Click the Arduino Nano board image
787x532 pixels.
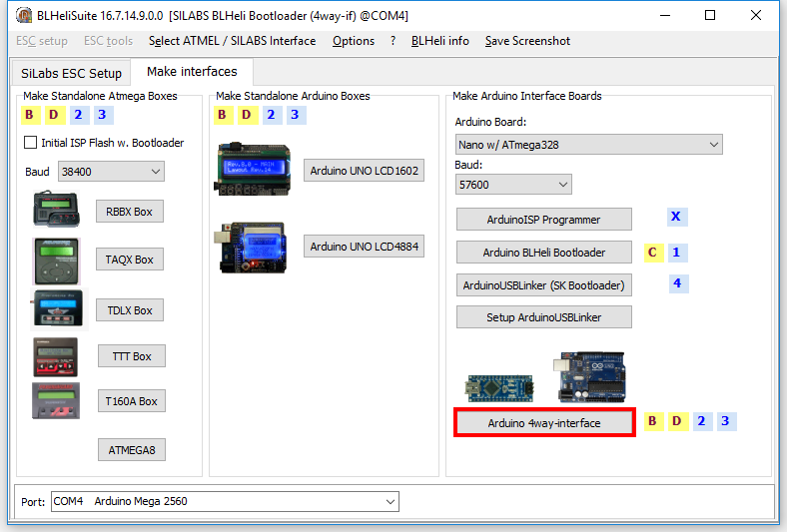[x=499, y=387]
